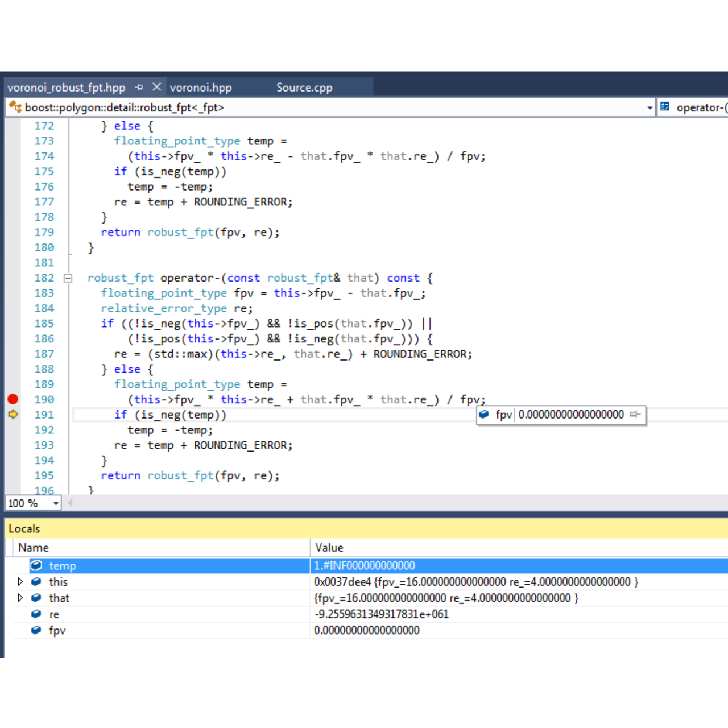This screenshot has width=728, height=728.
Task: Open the robust_fpt class scope dropdown arrow
Action: 650,108
